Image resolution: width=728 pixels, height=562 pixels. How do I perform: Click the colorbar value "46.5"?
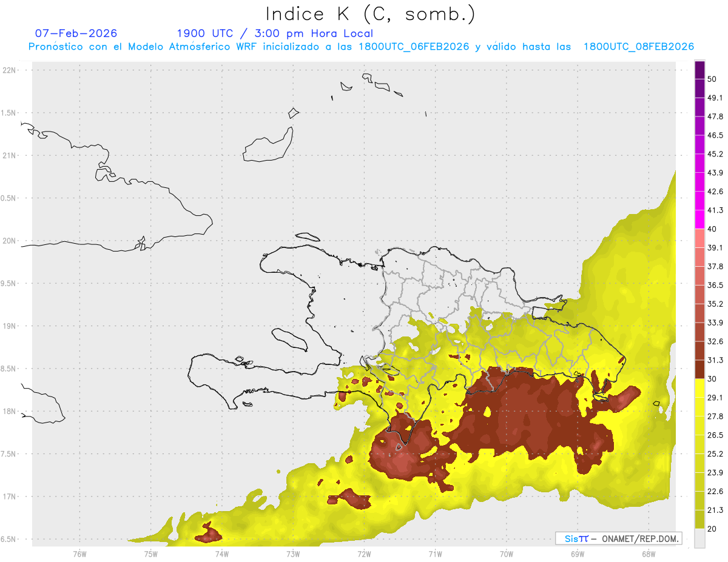click(715, 135)
